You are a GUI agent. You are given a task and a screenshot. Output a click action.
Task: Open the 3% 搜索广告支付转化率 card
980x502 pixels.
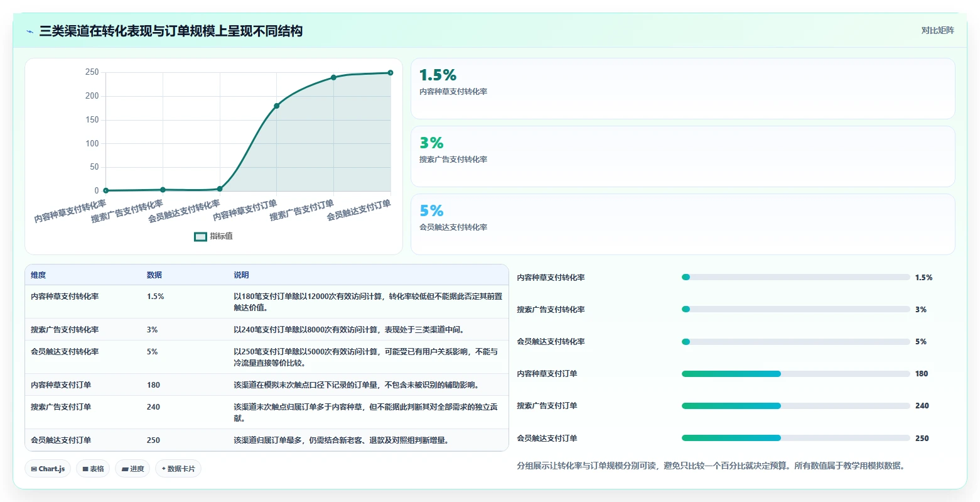(682, 156)
